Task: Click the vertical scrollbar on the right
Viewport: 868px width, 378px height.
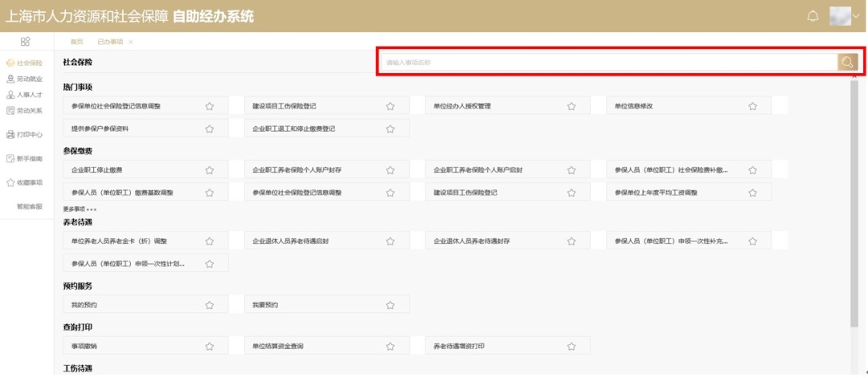Action: click(854, 201)
